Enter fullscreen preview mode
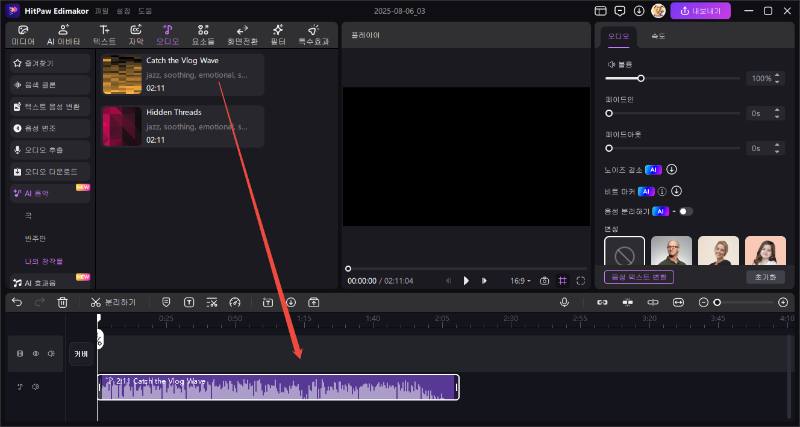This screenshot has height=427, width=800. point(581,281)
